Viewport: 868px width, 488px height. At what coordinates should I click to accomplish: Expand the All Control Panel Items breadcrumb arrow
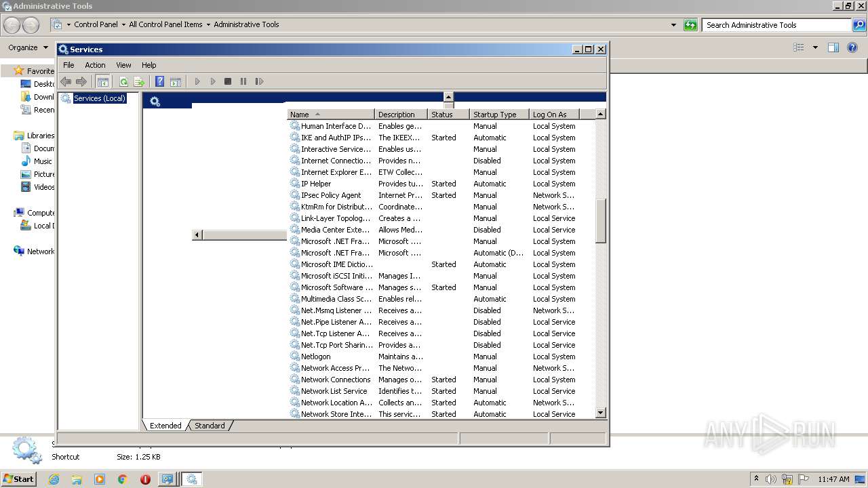208,24
